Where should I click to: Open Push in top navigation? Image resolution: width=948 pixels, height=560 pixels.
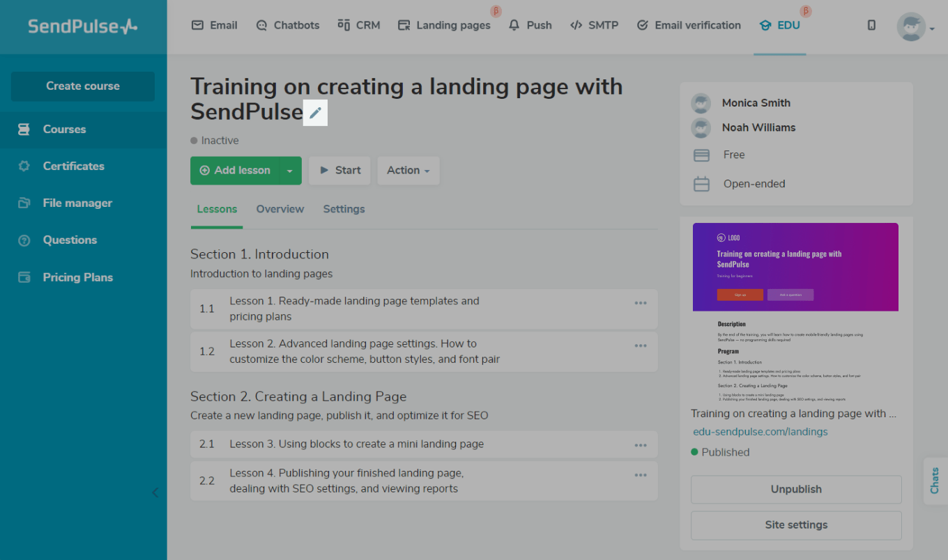point(530,25)
